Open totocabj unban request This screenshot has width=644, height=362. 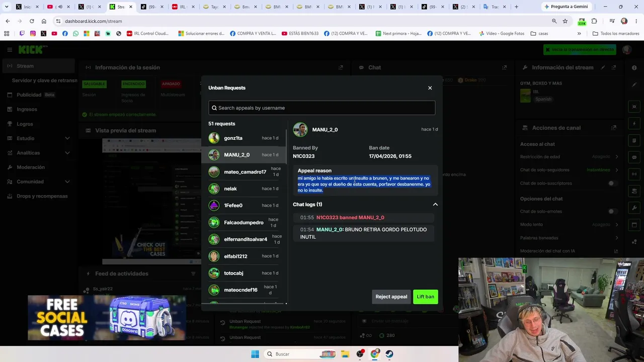[244, 273]
